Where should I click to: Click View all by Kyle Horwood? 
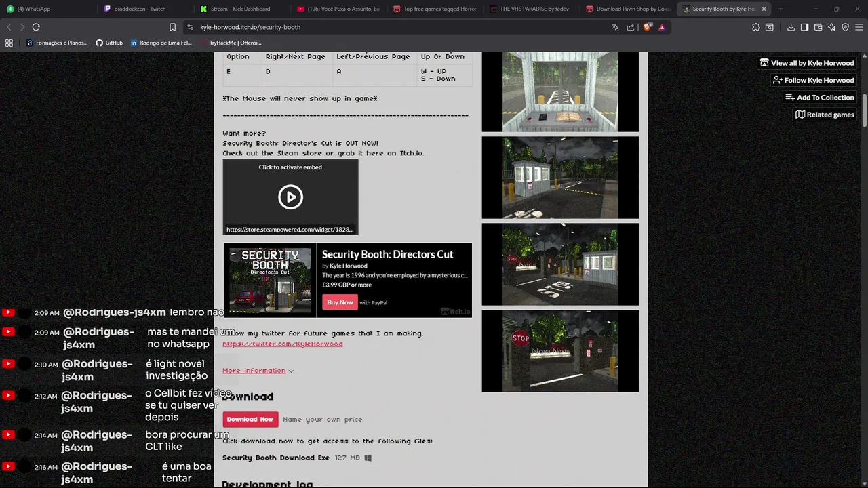click(x=807, y=63)
